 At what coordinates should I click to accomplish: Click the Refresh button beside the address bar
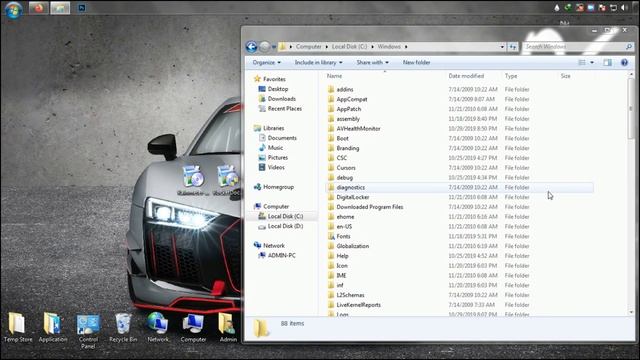tap(513, 47)
